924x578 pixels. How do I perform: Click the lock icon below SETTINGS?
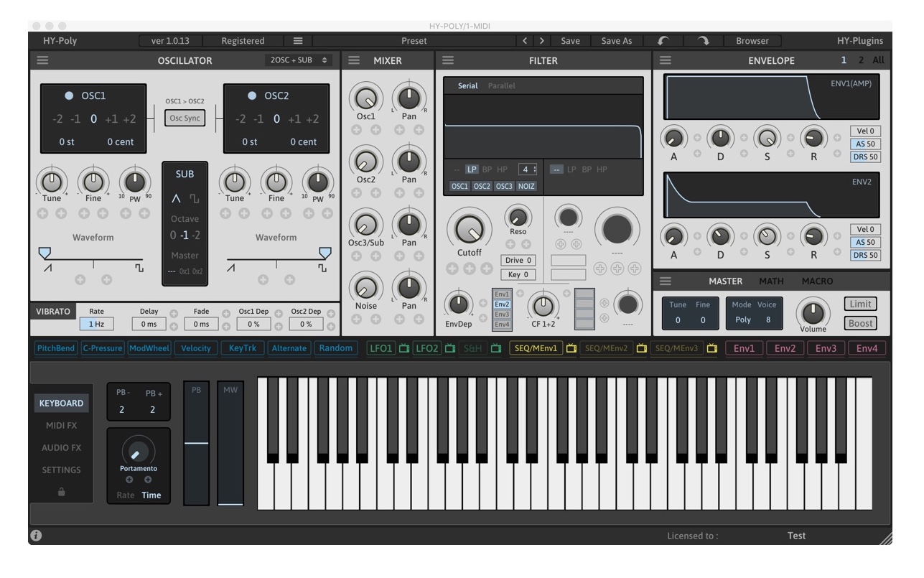pos(62,492)
